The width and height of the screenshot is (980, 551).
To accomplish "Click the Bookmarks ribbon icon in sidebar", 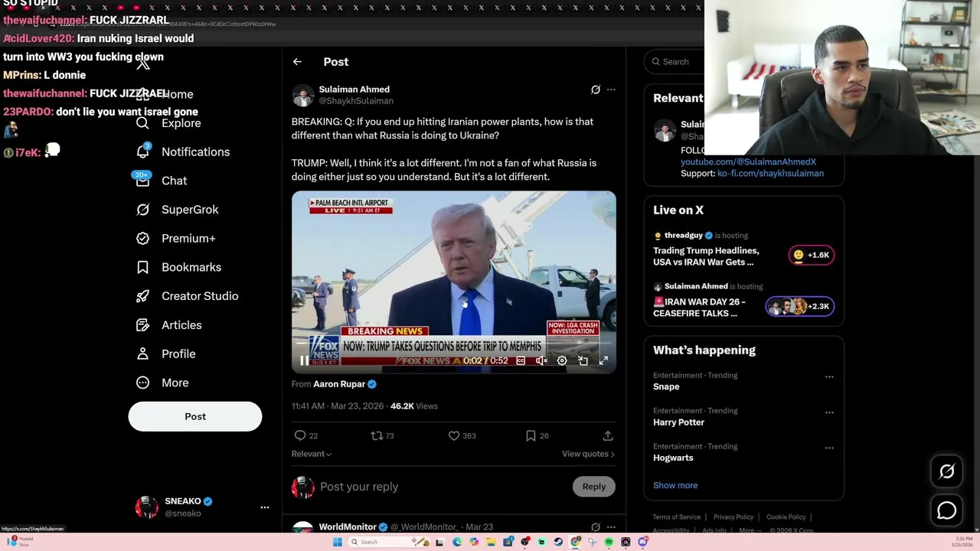I will point(142,267).
